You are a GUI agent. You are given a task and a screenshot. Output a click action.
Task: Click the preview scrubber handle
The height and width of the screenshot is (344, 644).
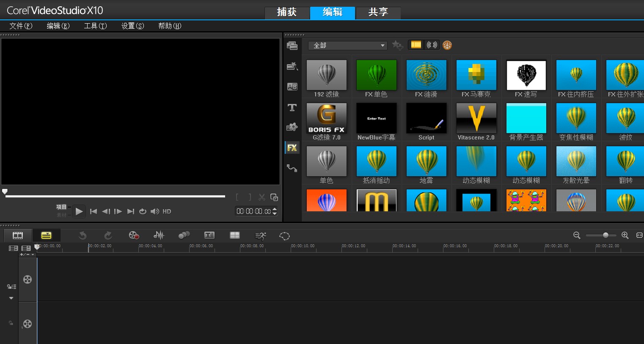pyautogui.click(x=5, y=192)
